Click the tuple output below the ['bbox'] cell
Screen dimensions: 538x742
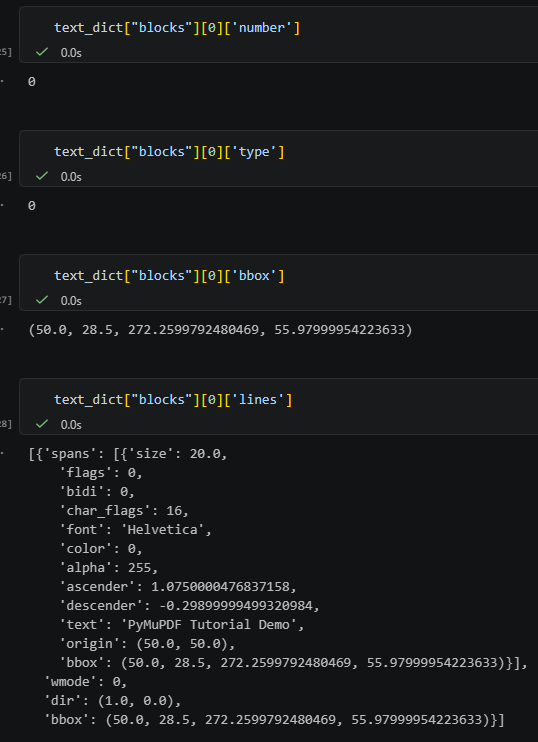click(220, 330)
